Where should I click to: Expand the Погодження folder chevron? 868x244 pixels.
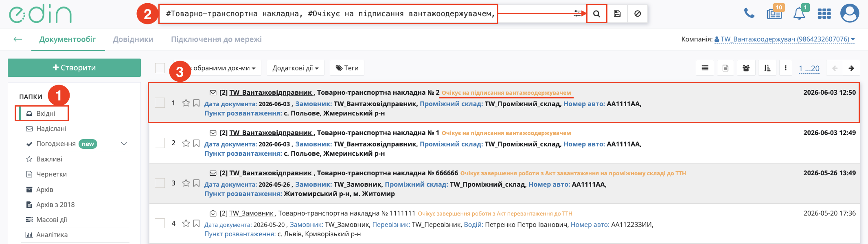tap(124, 144)
